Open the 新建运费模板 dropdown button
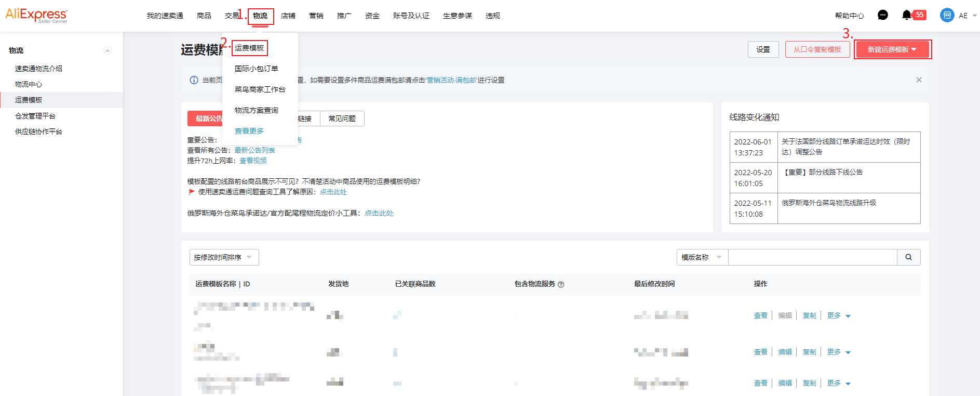This screenshot has width=980, height=396. point(892,49)
